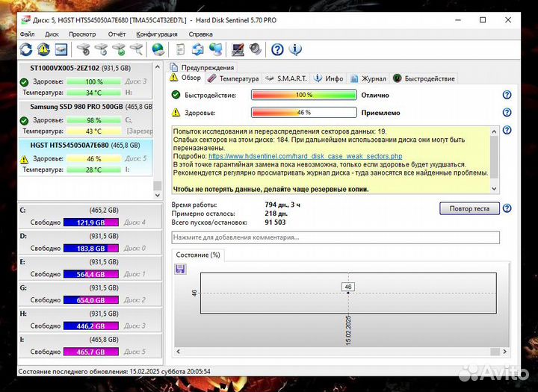Click the save floppy icon above the chart
538x392 pixels.
click(180, 269)
